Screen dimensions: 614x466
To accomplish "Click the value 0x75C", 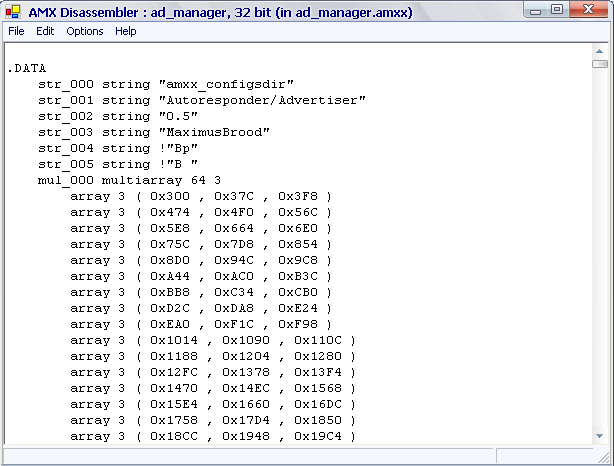I will [170, 244].
